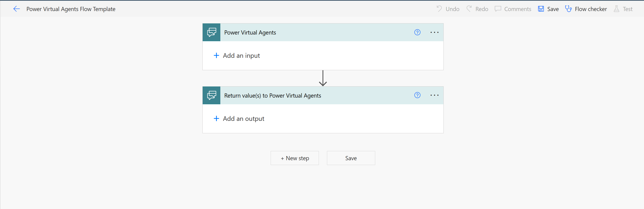This screenshot has width=644, height=209.
Task: Run Test from the top toolbar
Action: coord(623,9)
